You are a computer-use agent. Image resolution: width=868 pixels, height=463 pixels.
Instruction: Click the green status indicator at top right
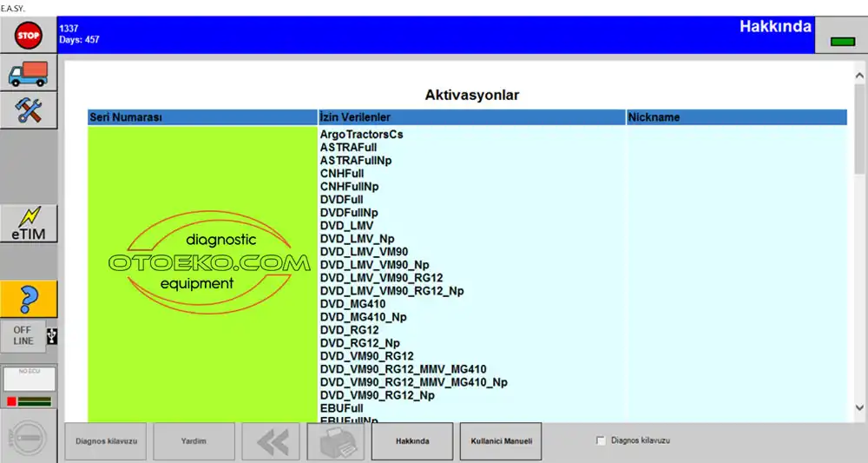click(842, 42)
